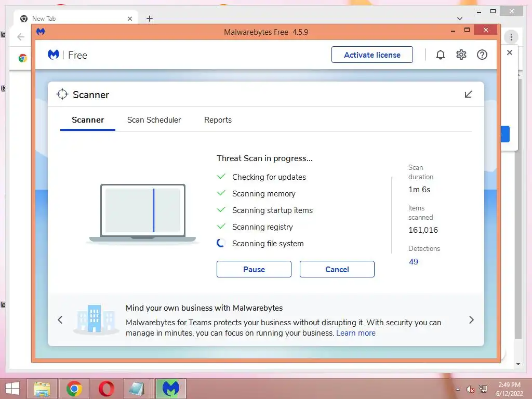Collapse the Scanner panel with diagonal arrow

[468, 95]
